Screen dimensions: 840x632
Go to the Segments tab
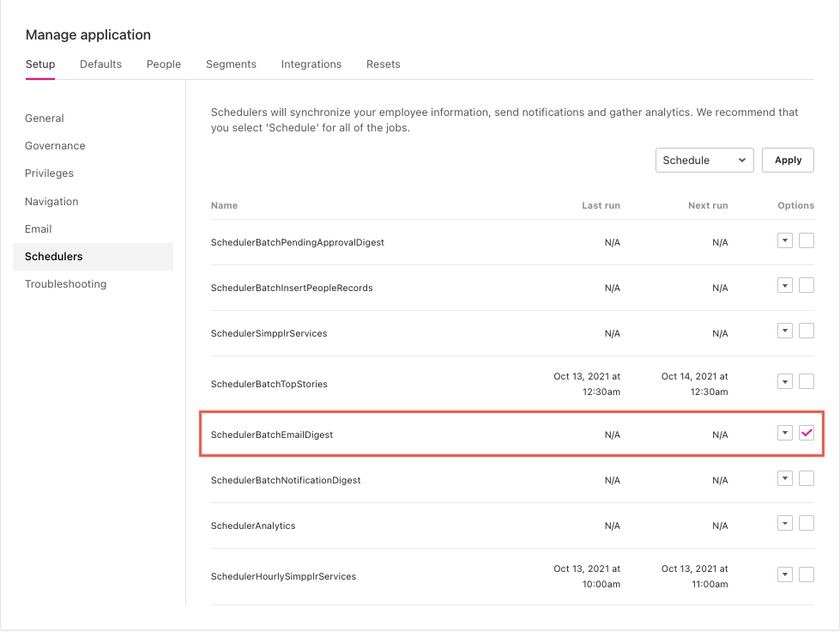[231, 64]
